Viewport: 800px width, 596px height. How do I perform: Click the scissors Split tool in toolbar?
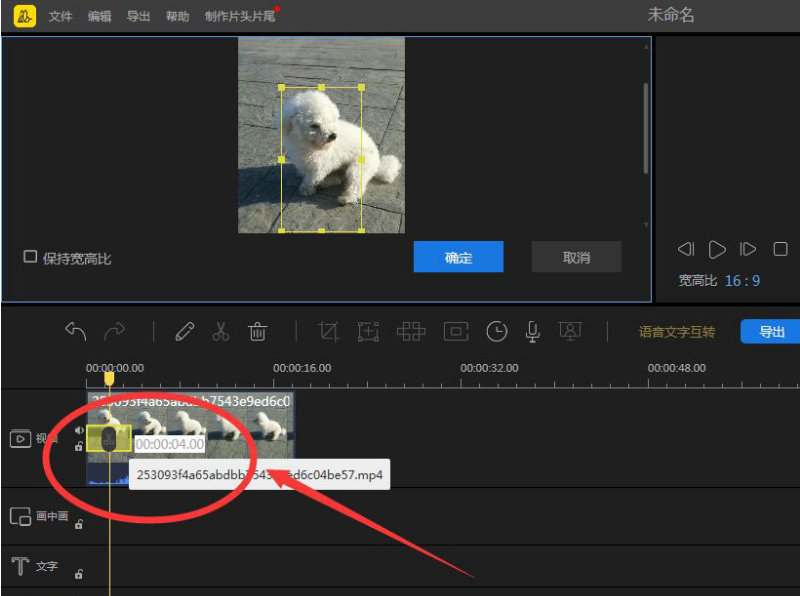pos(221,332)
